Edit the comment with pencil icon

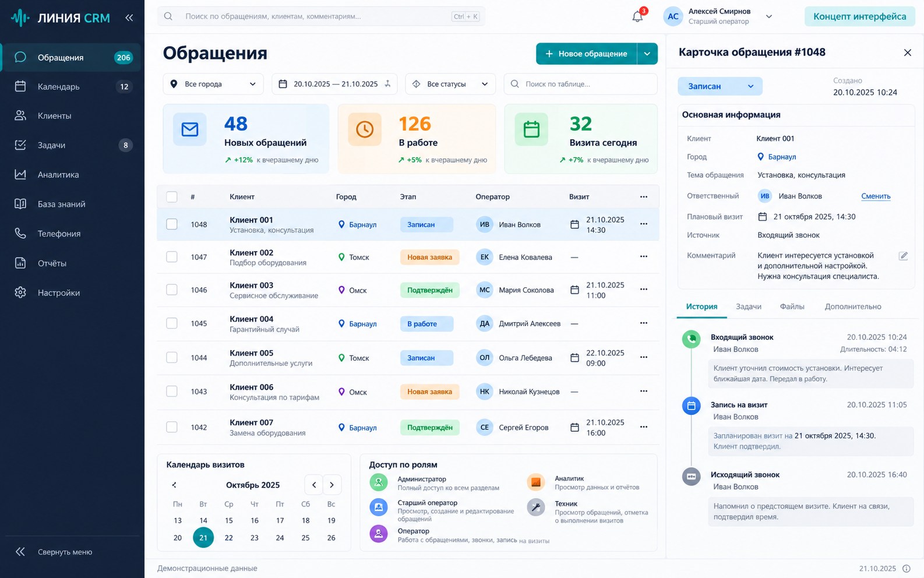[903, 256]
